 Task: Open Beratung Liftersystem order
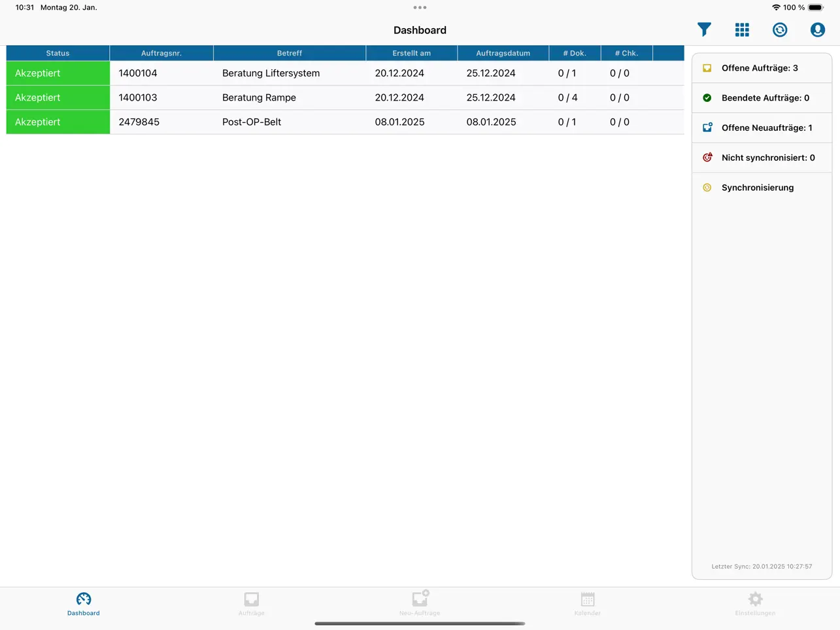point(271,73)
